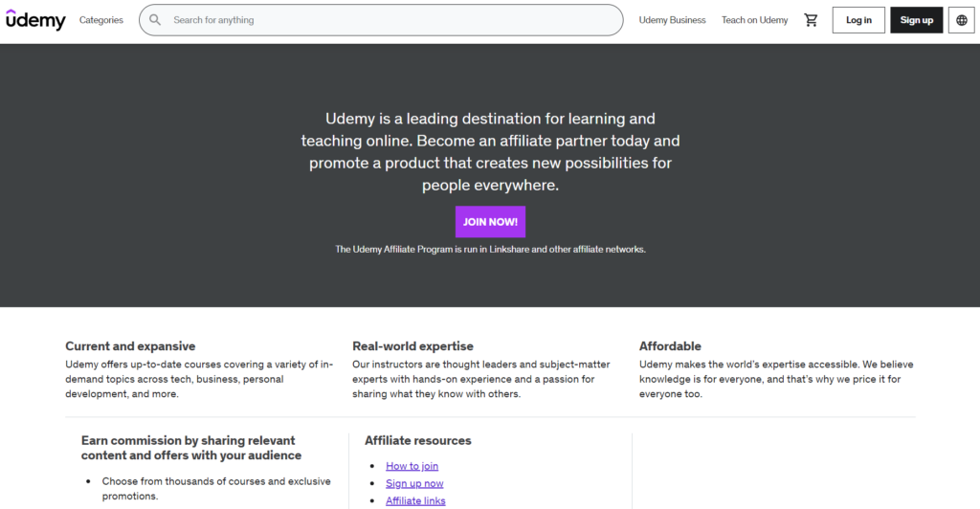This screenshot has width=980, height=509.
Task: Open the shopping cart
Action: 811,20
